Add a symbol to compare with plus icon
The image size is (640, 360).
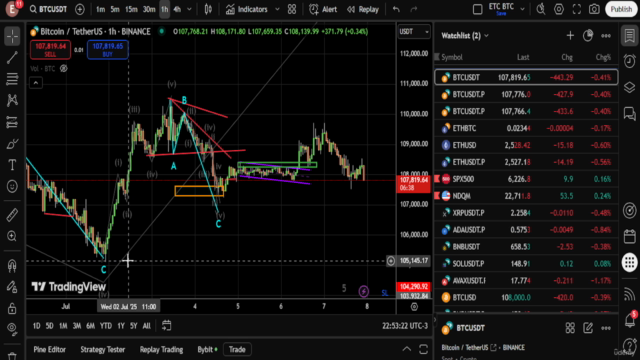coord(80,9)
